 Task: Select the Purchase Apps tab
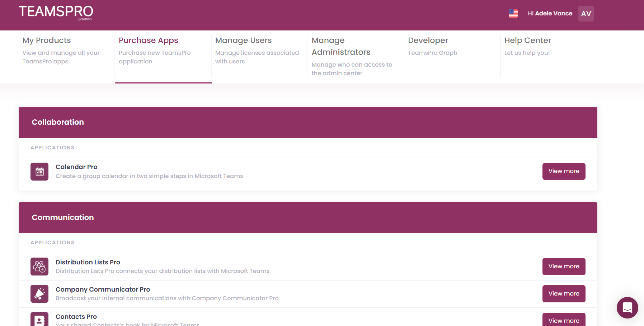click(x=148, y=40)
